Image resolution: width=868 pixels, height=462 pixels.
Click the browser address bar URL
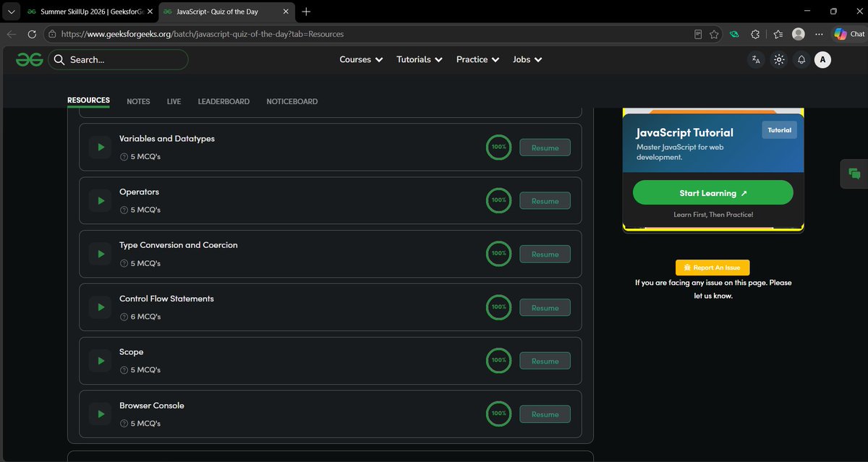[x=202, y=34]
